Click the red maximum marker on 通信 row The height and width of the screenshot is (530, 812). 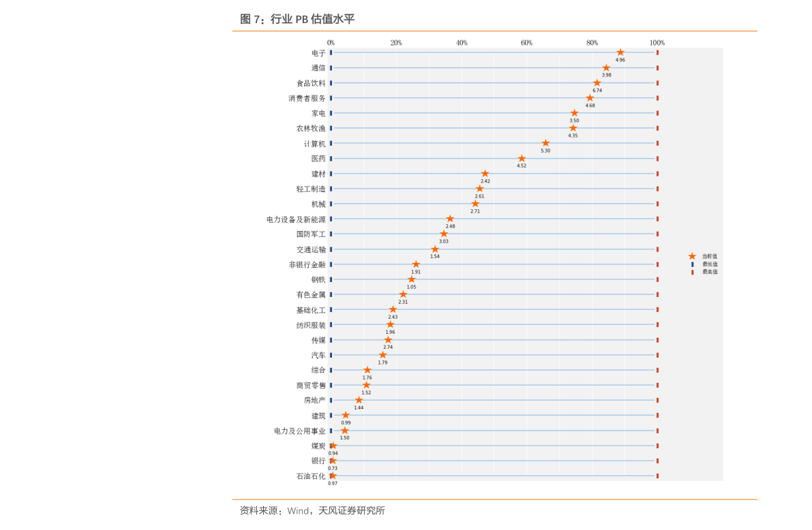[x=657, y=68]
